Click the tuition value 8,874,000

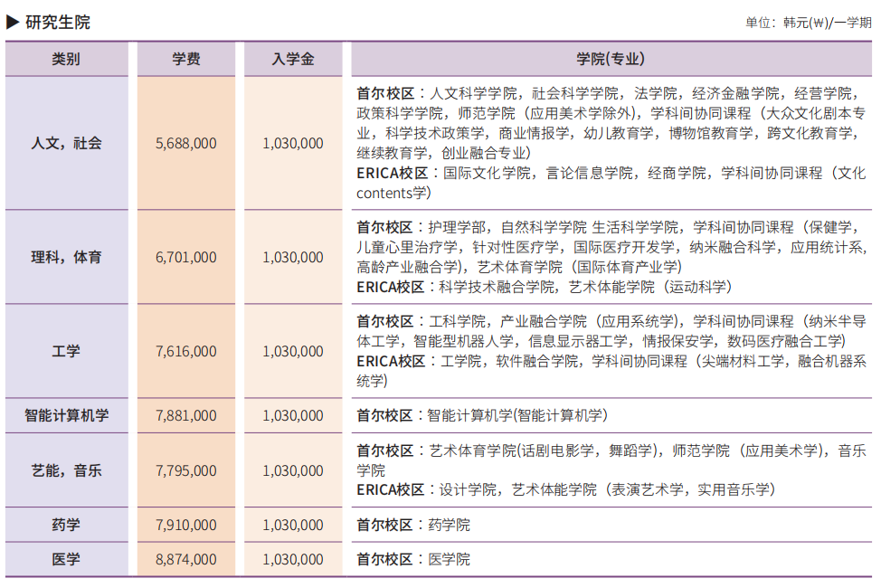coord(186,559)
